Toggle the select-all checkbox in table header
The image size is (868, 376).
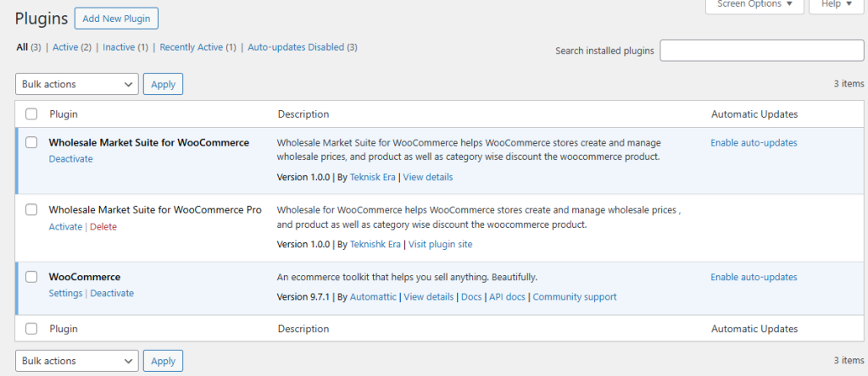pyautogui.click(x=31, y=114)
